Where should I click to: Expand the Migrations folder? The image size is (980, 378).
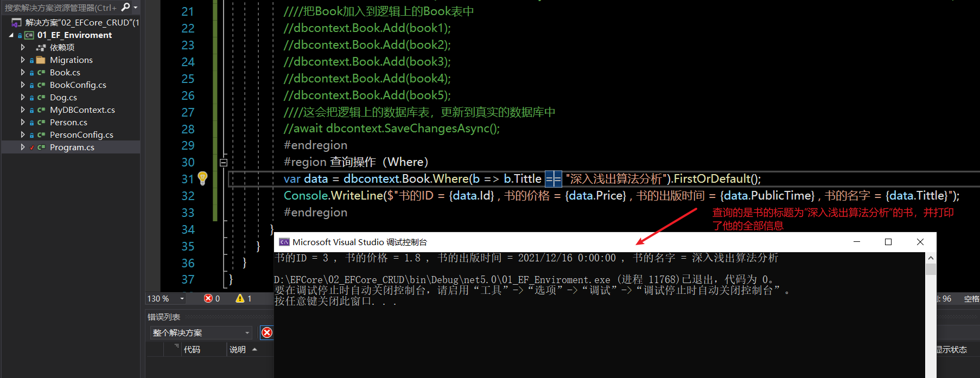pyautogui.click(x=22, y=60)
